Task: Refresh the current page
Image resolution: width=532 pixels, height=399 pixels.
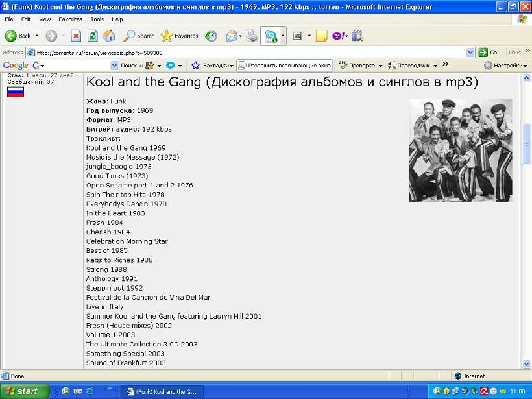Action: click(x=93, y=36)
